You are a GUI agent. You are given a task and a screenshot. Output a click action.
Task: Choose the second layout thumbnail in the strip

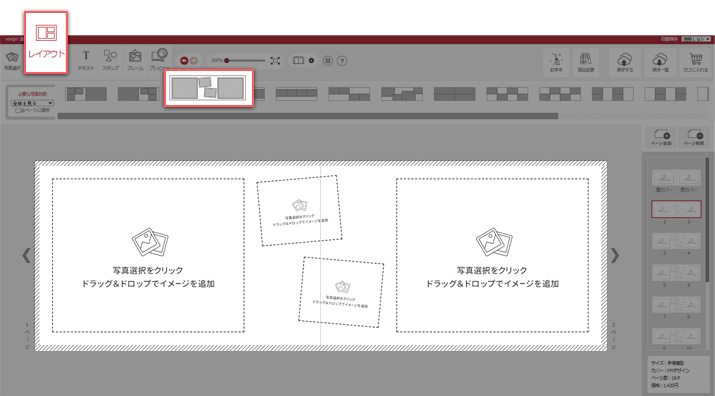tap(139, 94)
